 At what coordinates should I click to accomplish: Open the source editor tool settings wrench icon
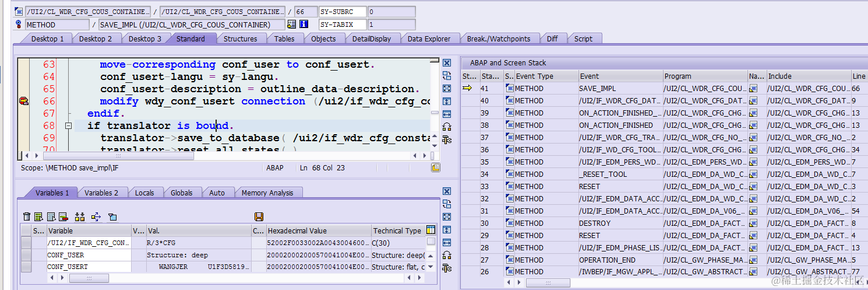[x=447, y=139]
